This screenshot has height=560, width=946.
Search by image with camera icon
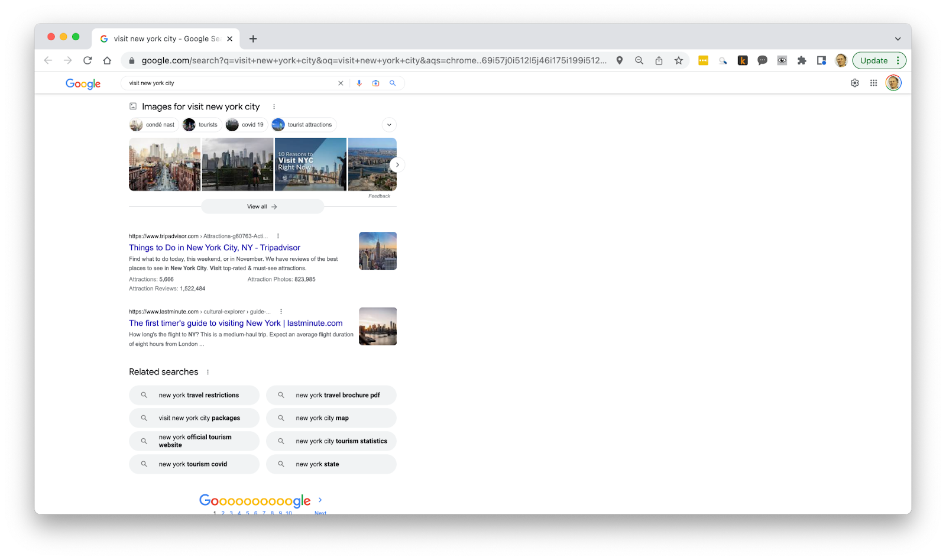coord(375,83)
